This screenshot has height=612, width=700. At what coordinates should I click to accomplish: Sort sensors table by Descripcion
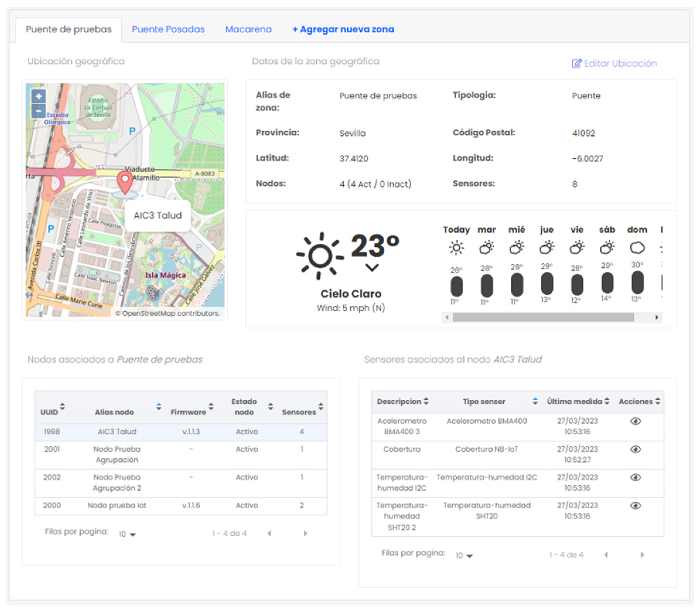[x=426, y=401]
